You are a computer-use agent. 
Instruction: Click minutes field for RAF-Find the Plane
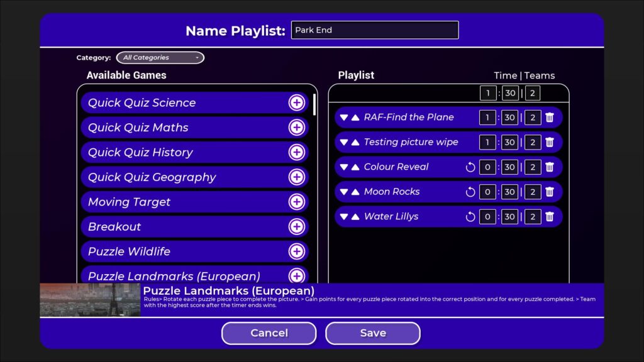coord(487,118)
